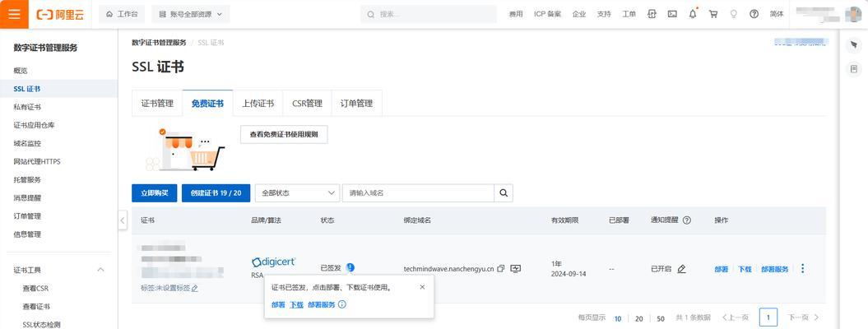Click the top search box
868x329 pixels.
pyautogui.click(x=429, y=14)
